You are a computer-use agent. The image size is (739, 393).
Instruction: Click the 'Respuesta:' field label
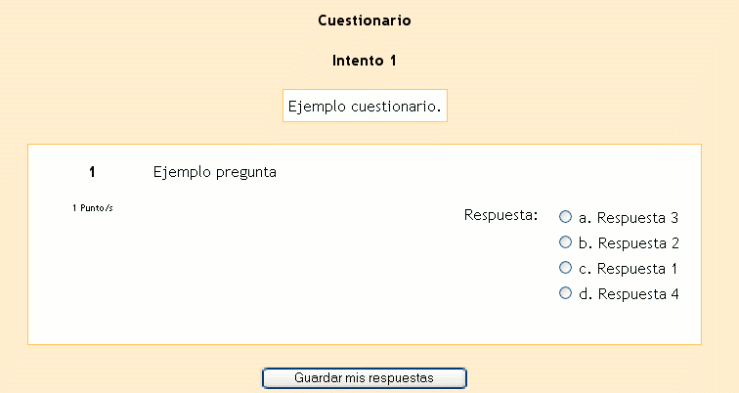(501, 215)
